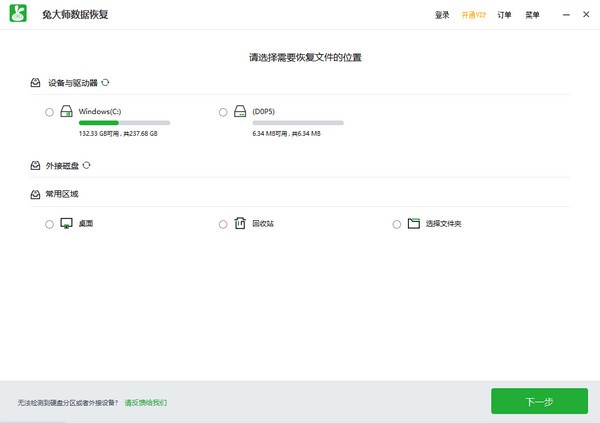Refresh the 外接磁盘 section
The width and height of the screenshot is (600, 423).
click(x=87, y=165)
